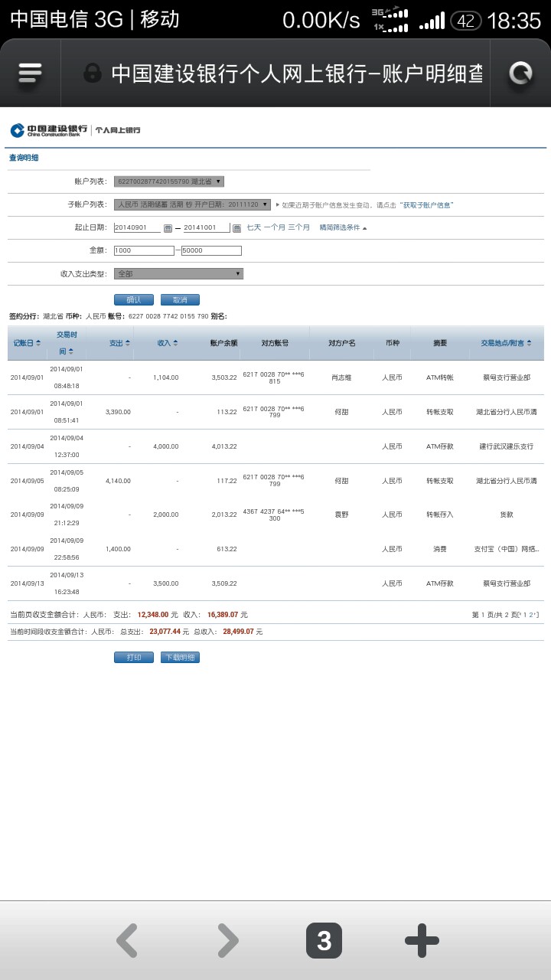This screenshot has height=980, width=551.
Task: Tap the 18:35 clock in status bar
Action: (514, 21)
